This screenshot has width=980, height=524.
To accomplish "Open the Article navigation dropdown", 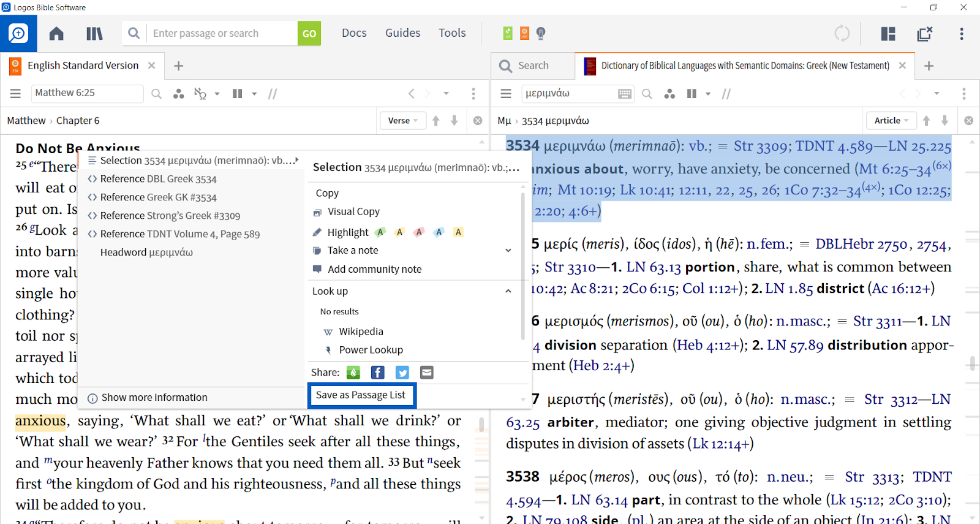I will 891,121.
